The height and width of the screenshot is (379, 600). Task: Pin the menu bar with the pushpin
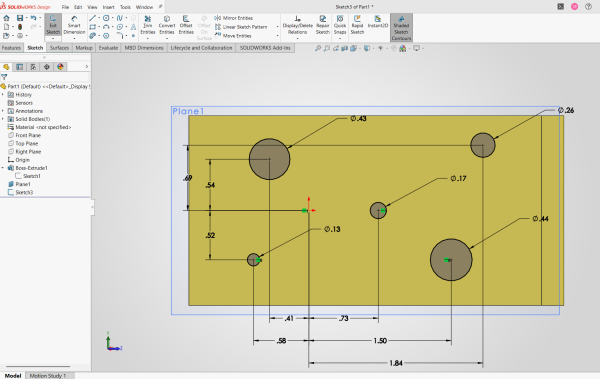tap(160, 7)
